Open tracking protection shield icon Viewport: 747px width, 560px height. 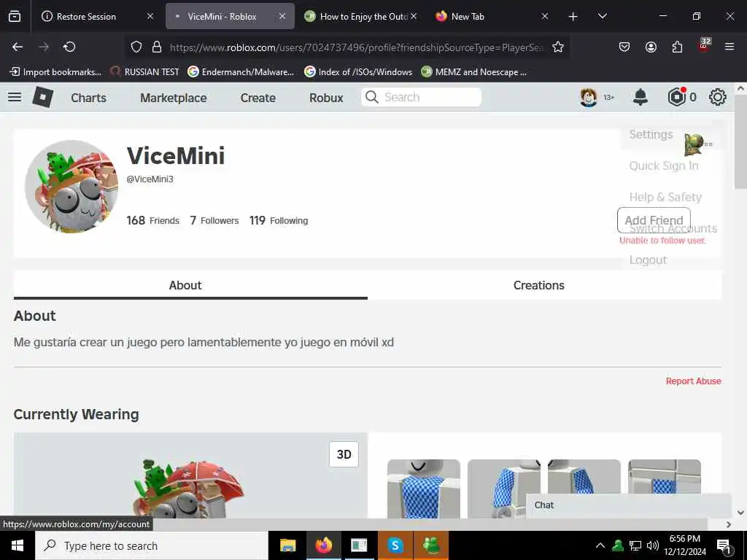136,47
